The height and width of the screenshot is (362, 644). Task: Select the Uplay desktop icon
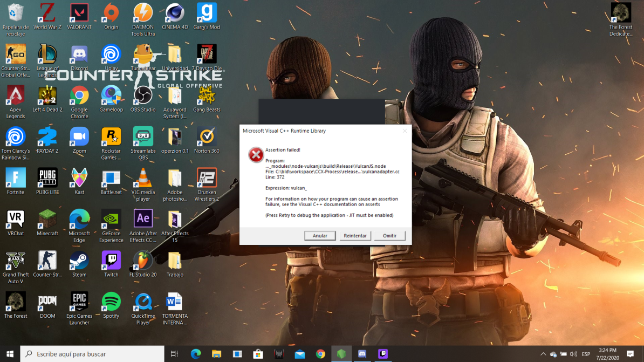tap(111, 58)
